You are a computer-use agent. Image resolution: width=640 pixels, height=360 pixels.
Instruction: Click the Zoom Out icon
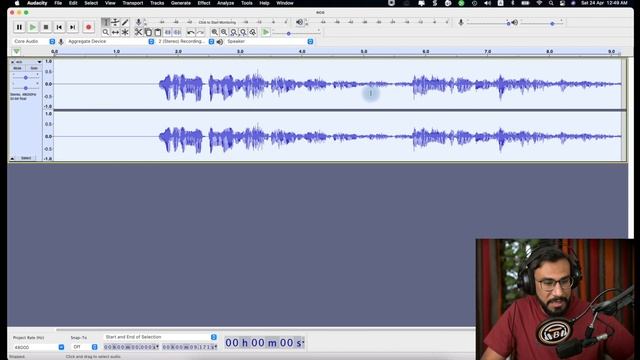pyautogui.click(x=224, y=32)
